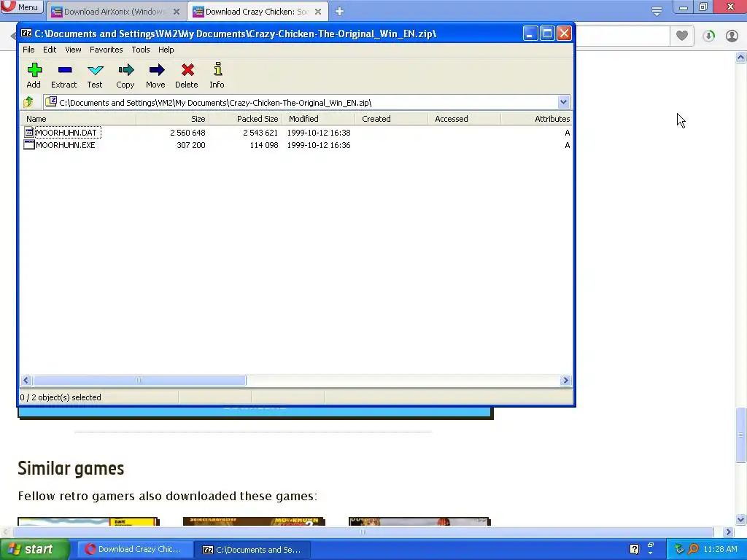Click modified date 1999-10-12 16:38
The height and width of the screenshot is (560, 747).
pos(319,133)
